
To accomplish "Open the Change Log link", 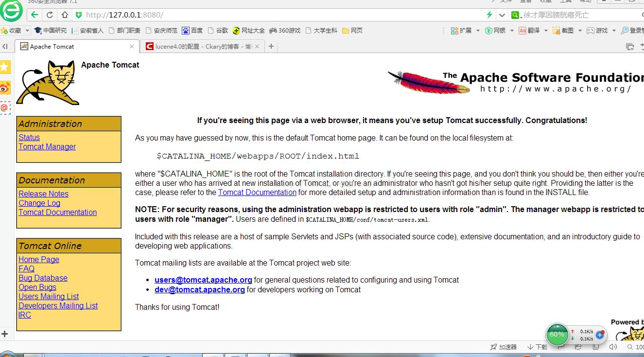I will tap(39, 203).
